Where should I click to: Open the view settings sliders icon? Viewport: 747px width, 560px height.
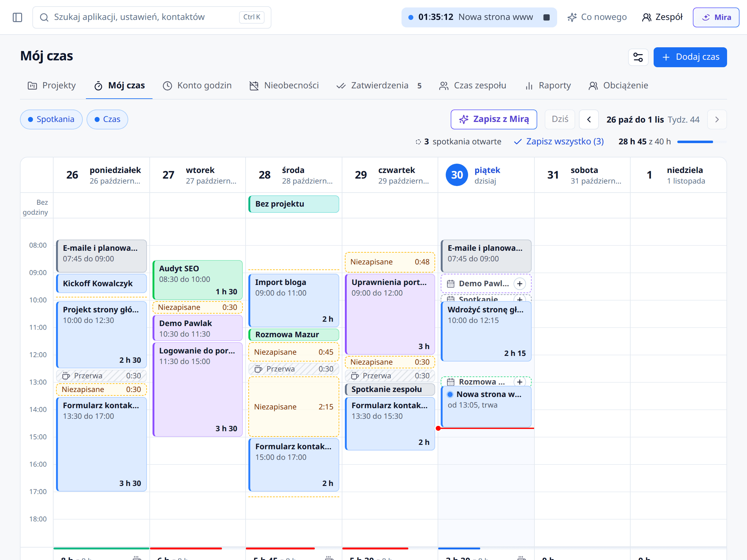click(x=638, y=57)
